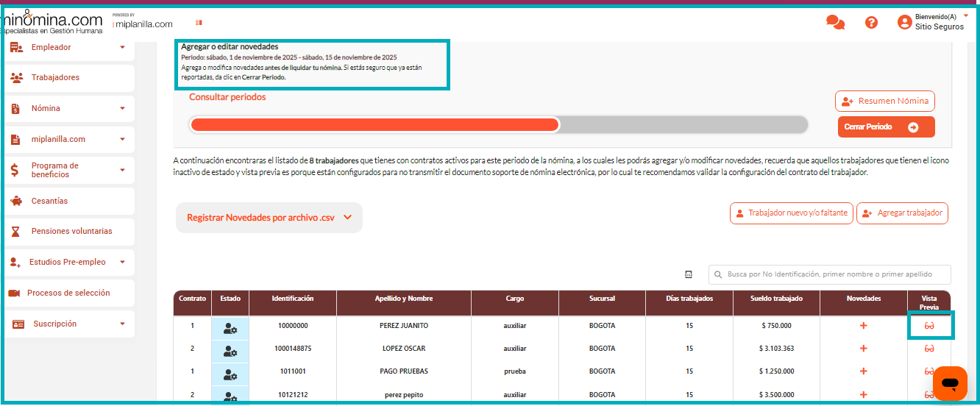Screen dimensions: 980x406
Task: Click Estado icon for PAGO PRUEBAS
Action: click(x=230, y=371)
